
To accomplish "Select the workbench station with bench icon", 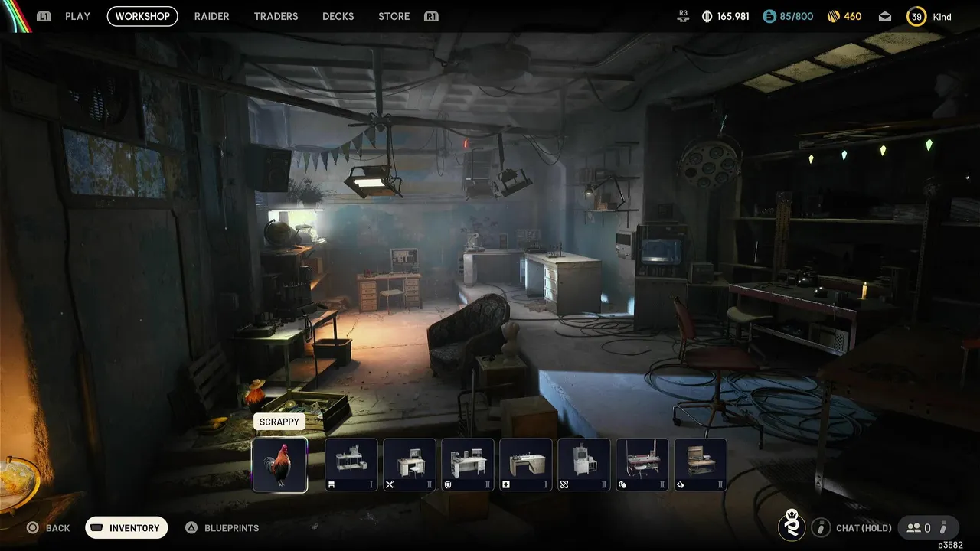I will pos(351,465).
